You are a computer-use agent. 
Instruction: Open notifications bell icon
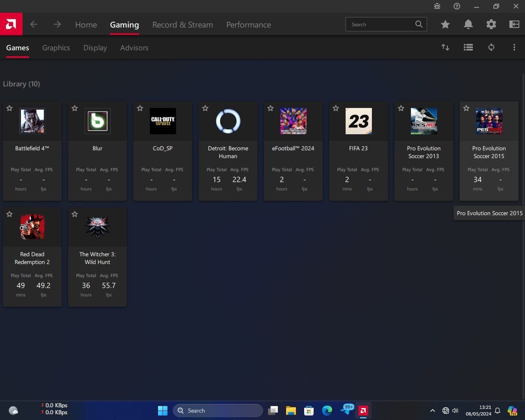[468, 25]
